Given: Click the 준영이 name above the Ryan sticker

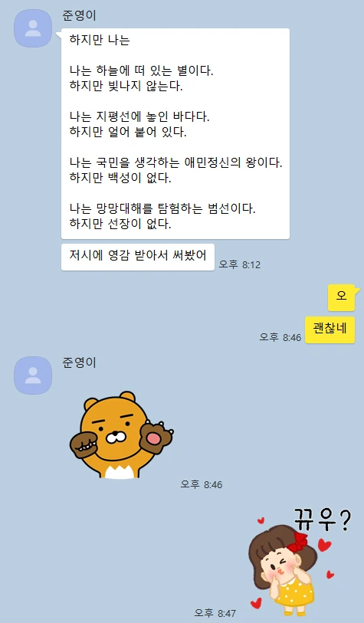Looking at the screenshot, I should (x=79, y=362).
